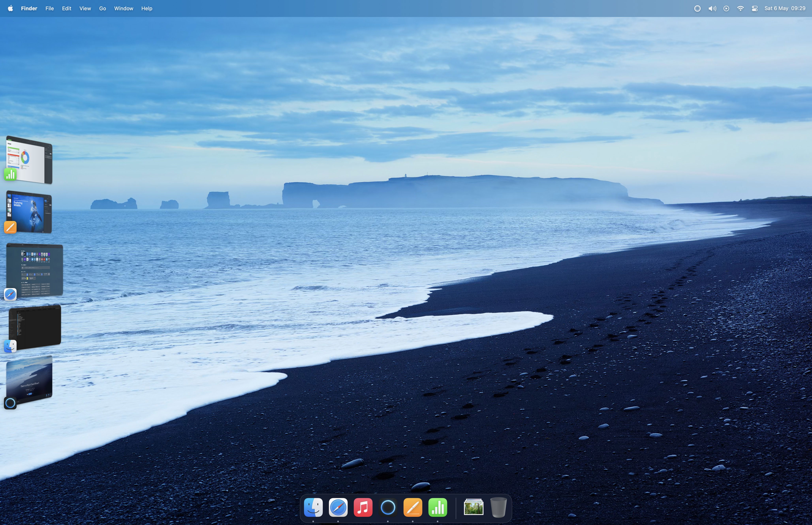Open Finder from the Dock

(x=313, y=507)
